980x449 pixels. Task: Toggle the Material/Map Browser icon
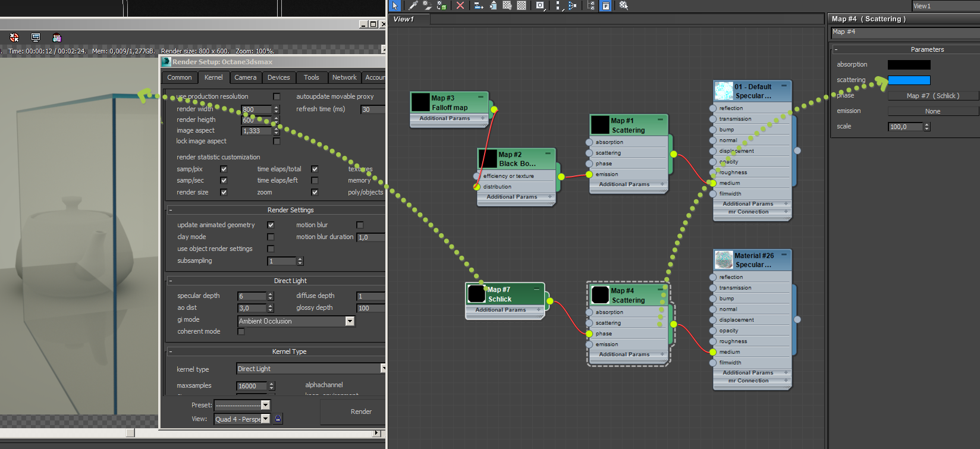[590, 5]
